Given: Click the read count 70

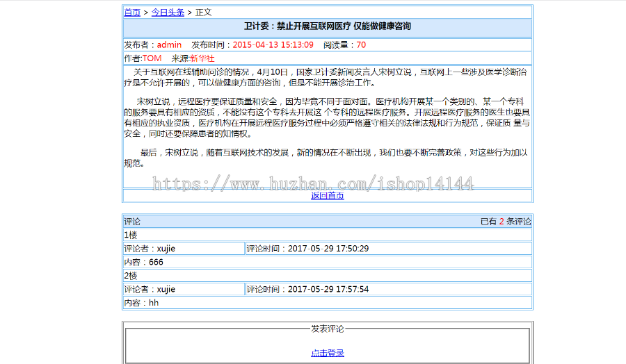Looking at the screenshot, I should click(361, 44).
